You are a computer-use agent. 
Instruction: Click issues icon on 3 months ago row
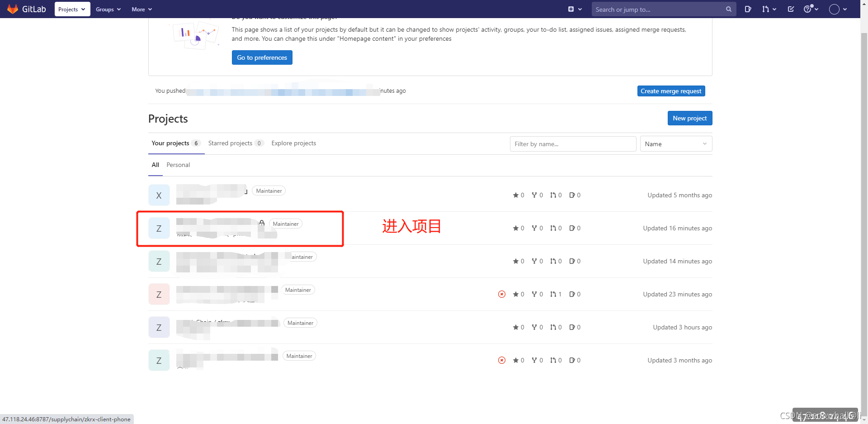coord(572,360)
